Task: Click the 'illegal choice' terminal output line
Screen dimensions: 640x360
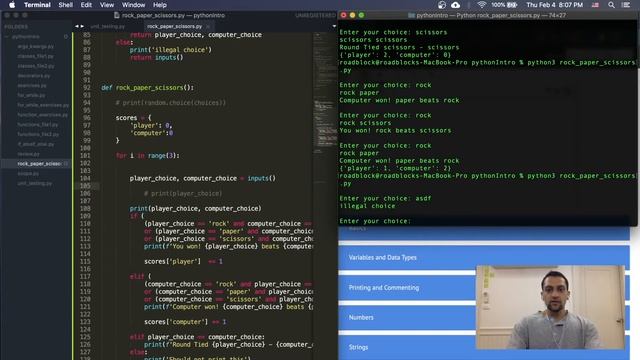Action: point(367,206)
